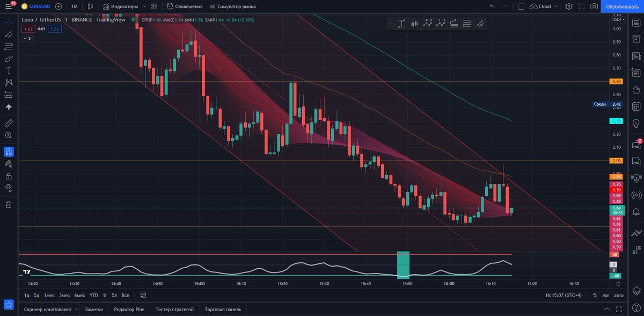Viewport: 644px width, 316px height.
Task: Open the main hamburger menu
Action: [x=9, y=6]
